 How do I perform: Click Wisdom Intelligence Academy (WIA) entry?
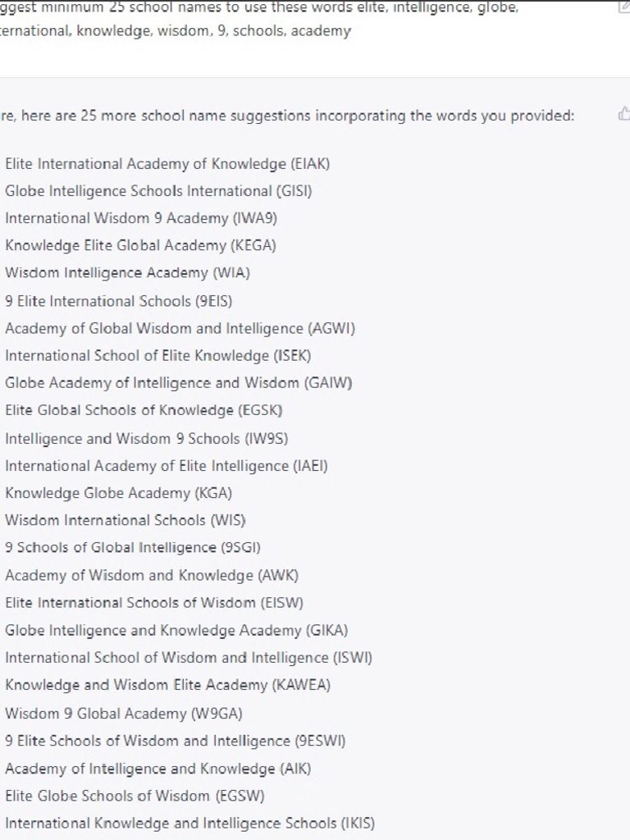127,272
